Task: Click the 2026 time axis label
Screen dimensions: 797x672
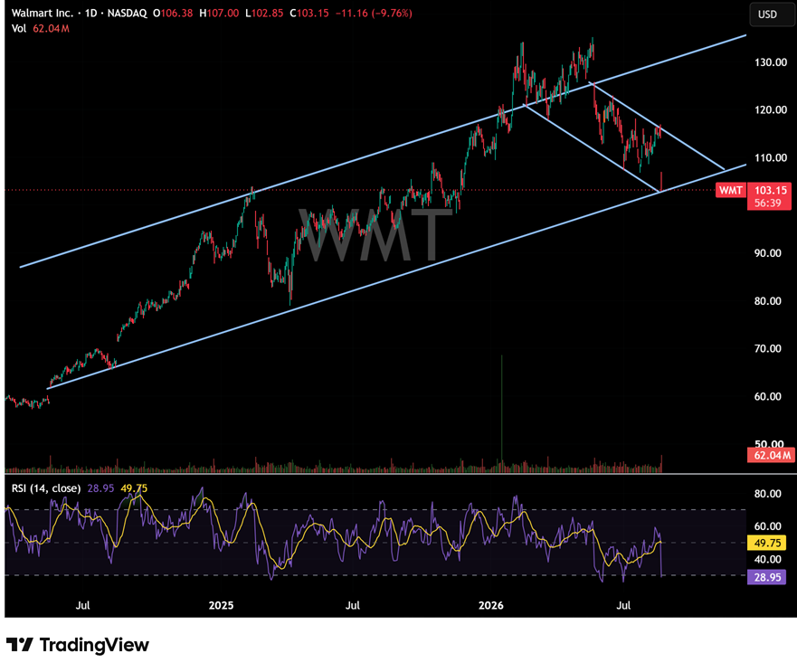Action: pyautogui.click(x=491, y=605)
